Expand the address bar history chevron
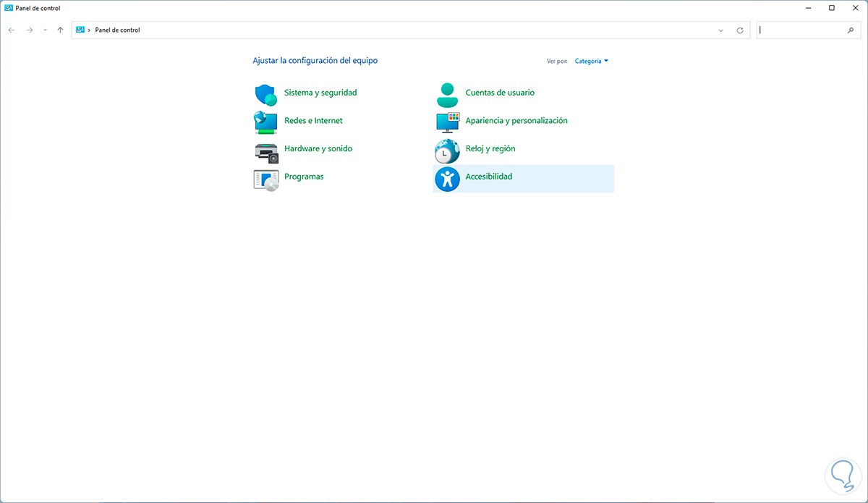This screenshot has height=503, width=868. tap(721, 30)
